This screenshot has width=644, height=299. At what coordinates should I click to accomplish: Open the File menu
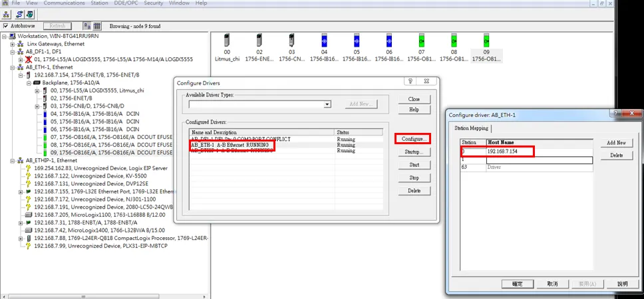click(15, 3)
